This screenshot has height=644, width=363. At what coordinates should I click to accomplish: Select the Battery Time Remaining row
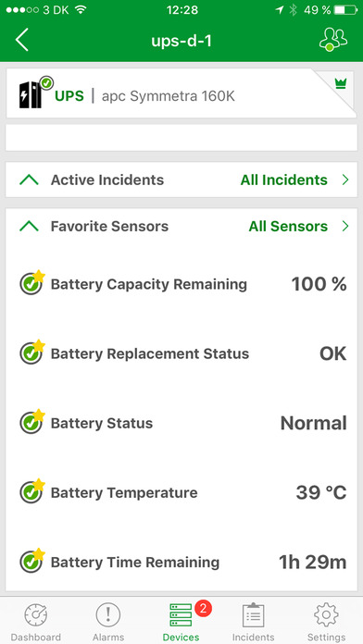click(x=181, y=563)
